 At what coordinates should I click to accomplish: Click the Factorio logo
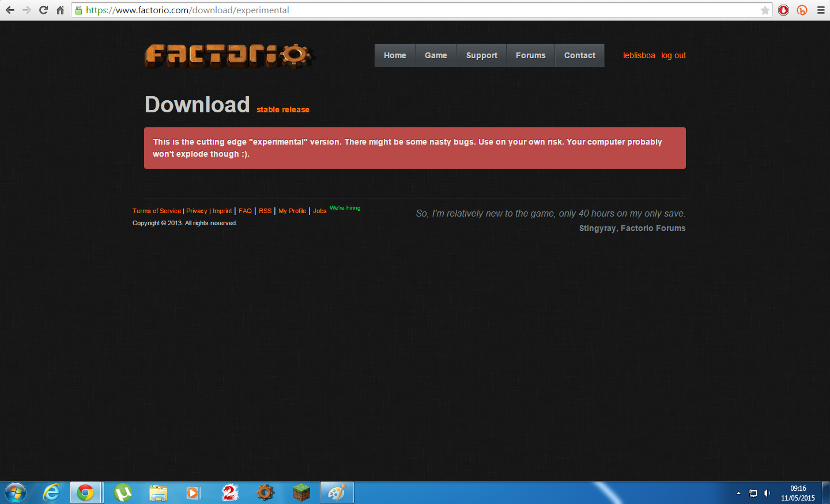[x=229, y=56]
